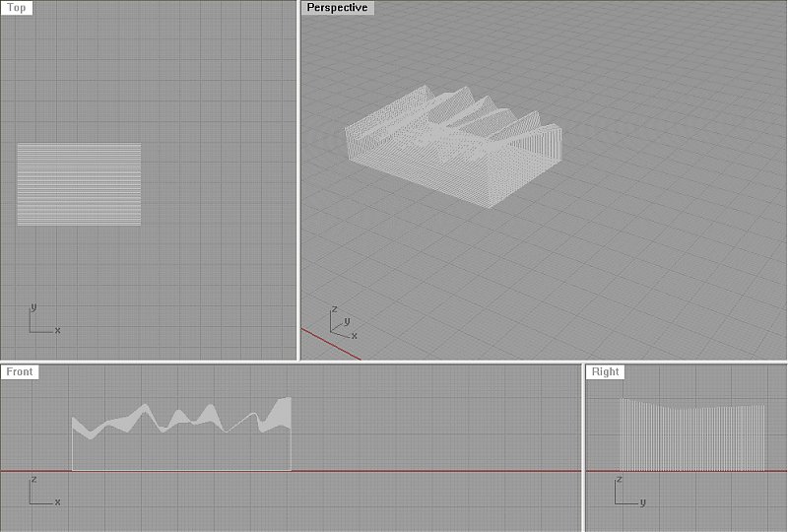Activate the Top viewport title label
This screenshot has width=788, height=532.
tap(17, 8)
